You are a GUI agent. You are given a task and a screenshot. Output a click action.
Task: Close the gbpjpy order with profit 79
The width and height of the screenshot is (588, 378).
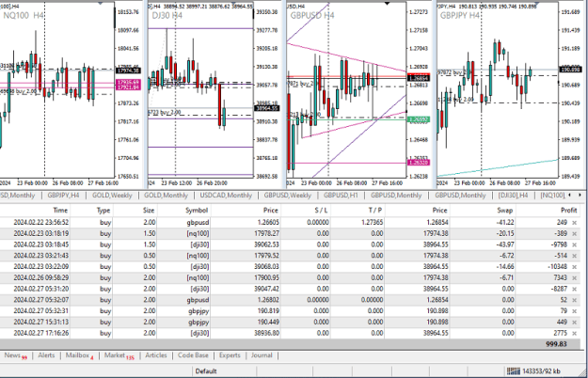tap(574, 311)
